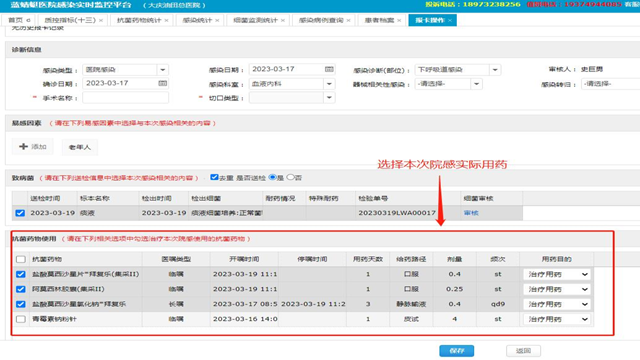The height and width of the screenshot is (360, 640).
Task: Expand the 感染科室 dropdown
Action: [x=329, y=84]
